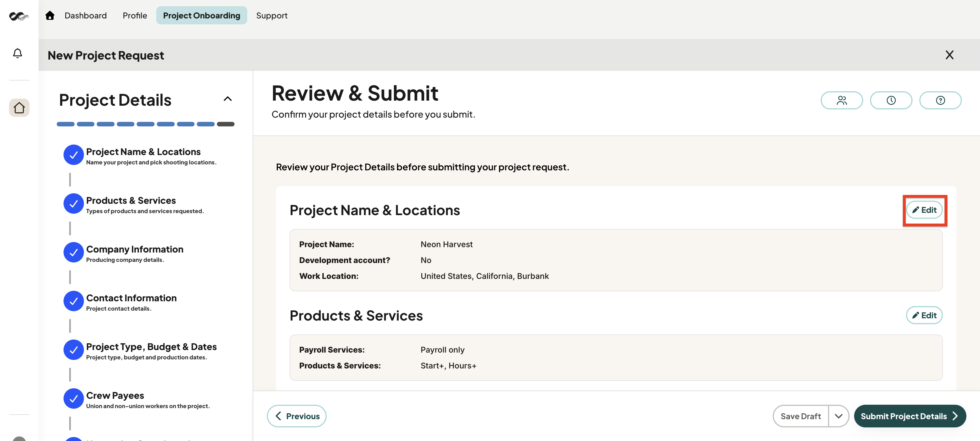Click the 'Payroll only' value
Viewport: 980px width, 441px height.
(x=442, y=350)
